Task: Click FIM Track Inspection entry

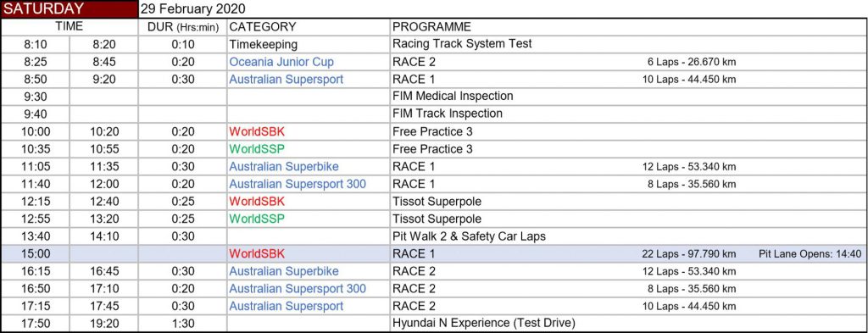Action: (x=448, y=114)
